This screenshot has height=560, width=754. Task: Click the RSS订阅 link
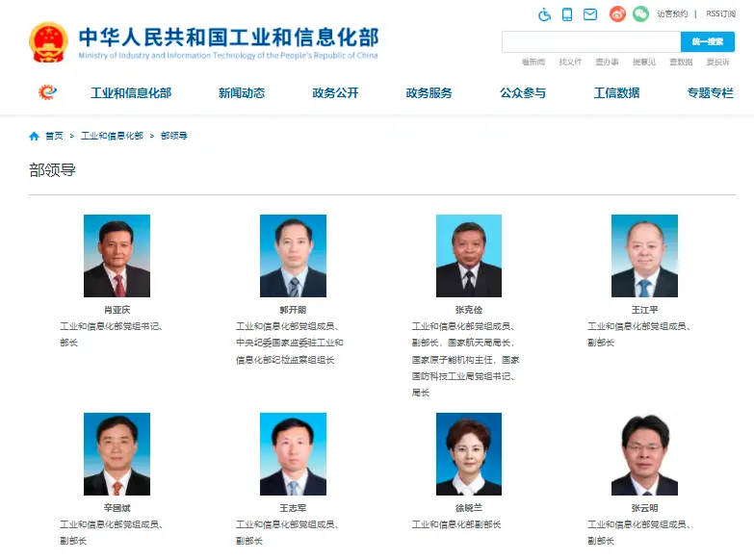click(x=721, y=13)
